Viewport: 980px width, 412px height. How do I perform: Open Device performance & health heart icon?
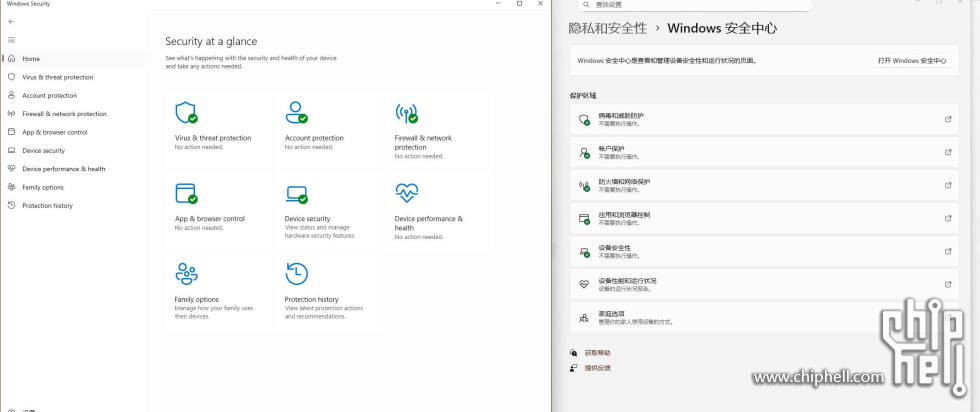tap(406, 193)
